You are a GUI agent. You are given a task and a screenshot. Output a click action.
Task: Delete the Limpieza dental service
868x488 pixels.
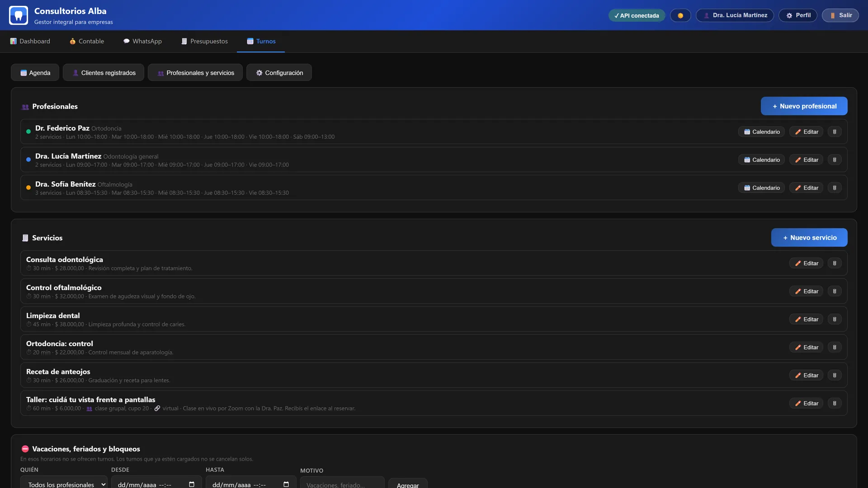tap(835, 319)
